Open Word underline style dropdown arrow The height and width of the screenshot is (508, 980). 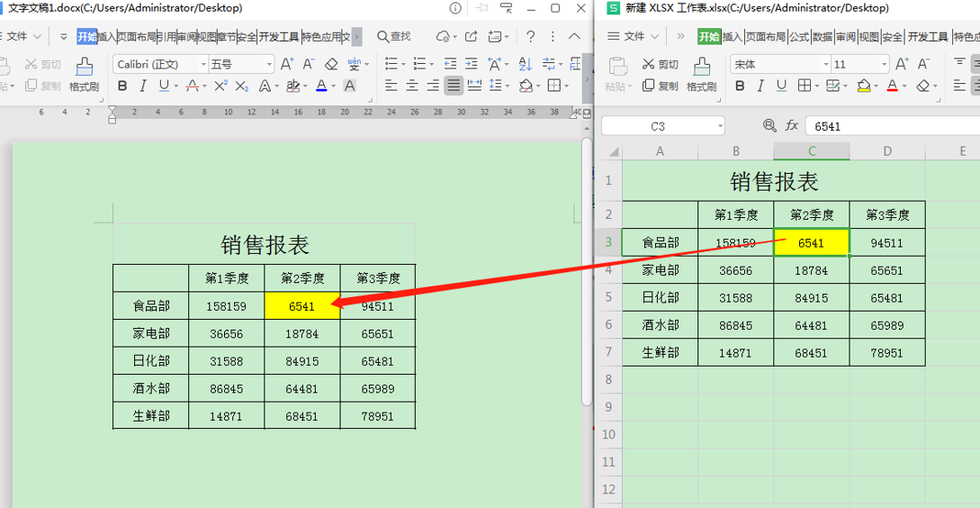(x=175, y=86)
